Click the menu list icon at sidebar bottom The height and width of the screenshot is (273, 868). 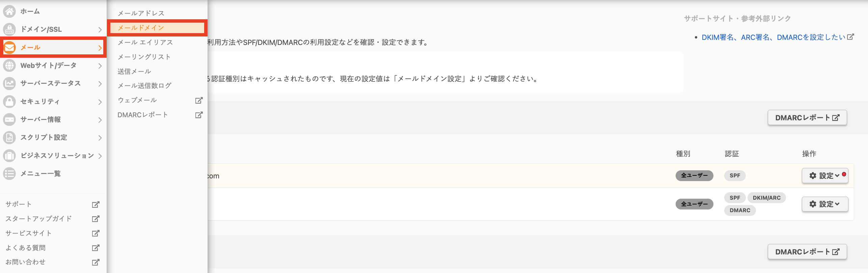[9, 174]
